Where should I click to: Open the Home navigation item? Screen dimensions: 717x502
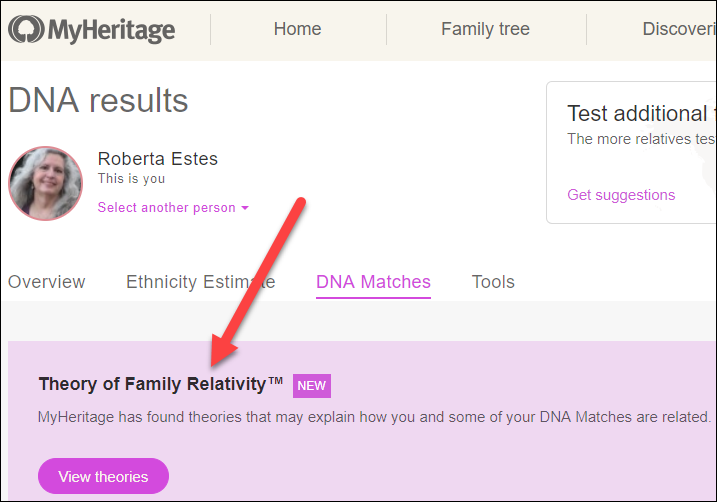pyautogui.click(x=298, y=29)
